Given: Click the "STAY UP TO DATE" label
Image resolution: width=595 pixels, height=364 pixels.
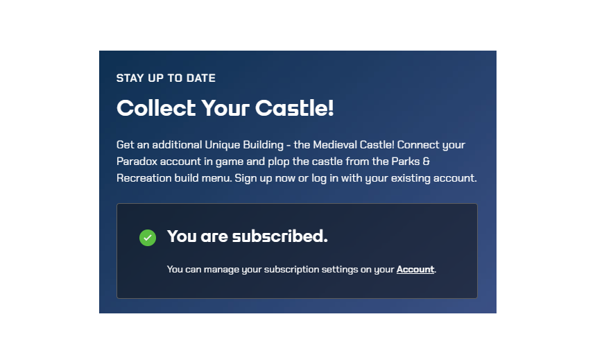Looking at the screenshot, I should [x=166, y=78].
